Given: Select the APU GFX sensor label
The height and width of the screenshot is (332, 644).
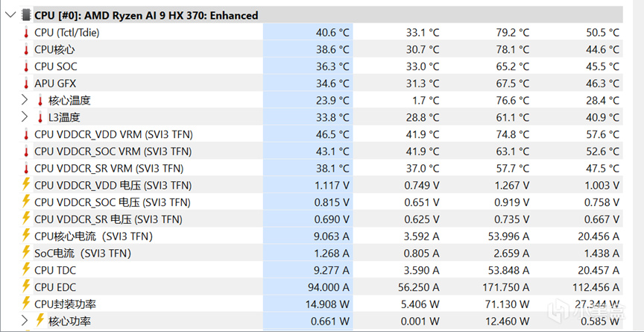Looking at the screenshot, I should tap(55, 84).
